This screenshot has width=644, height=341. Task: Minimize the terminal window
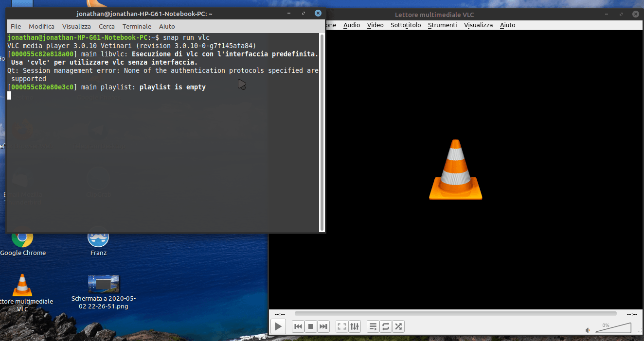coord(289,14)
